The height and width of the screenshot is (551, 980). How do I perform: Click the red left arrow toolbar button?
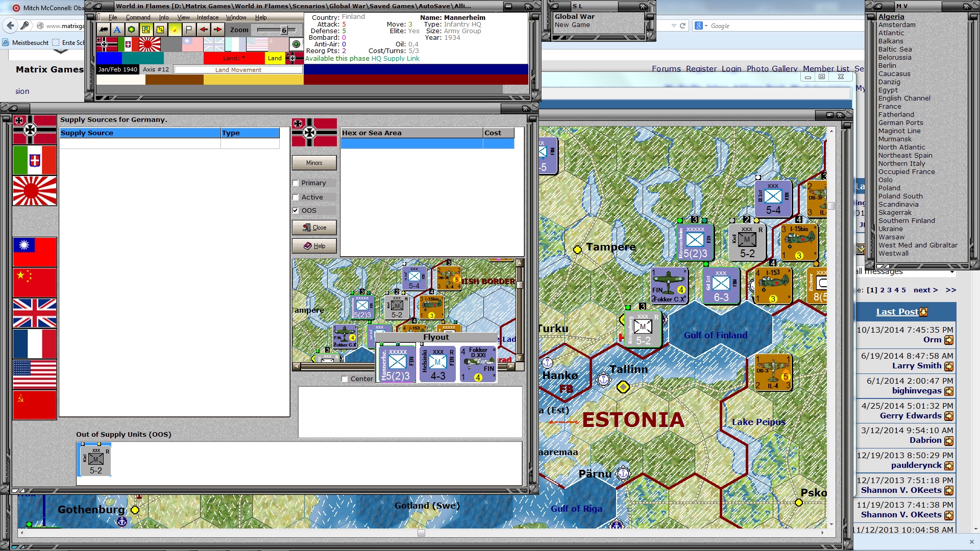click(x=203, y=30)
